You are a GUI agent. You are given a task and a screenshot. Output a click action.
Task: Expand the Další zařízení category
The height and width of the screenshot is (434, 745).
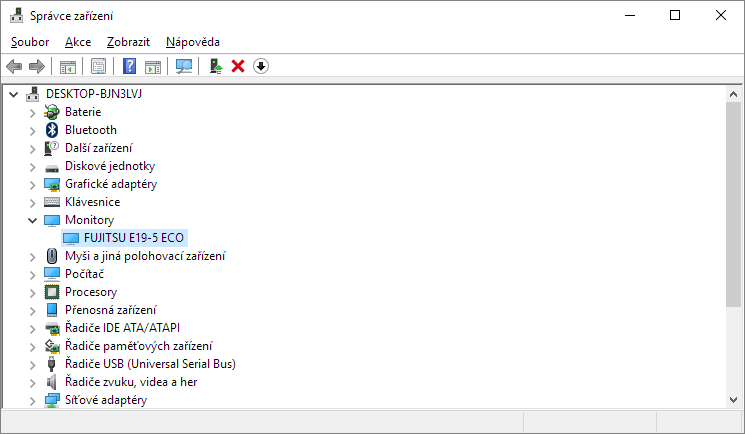point(32,149)
